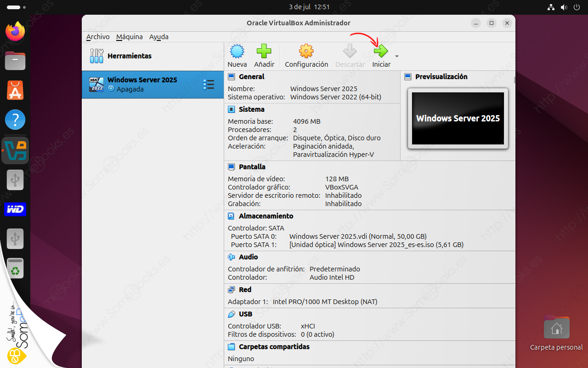Click the Almacenamiento section header

pos(266,216)
